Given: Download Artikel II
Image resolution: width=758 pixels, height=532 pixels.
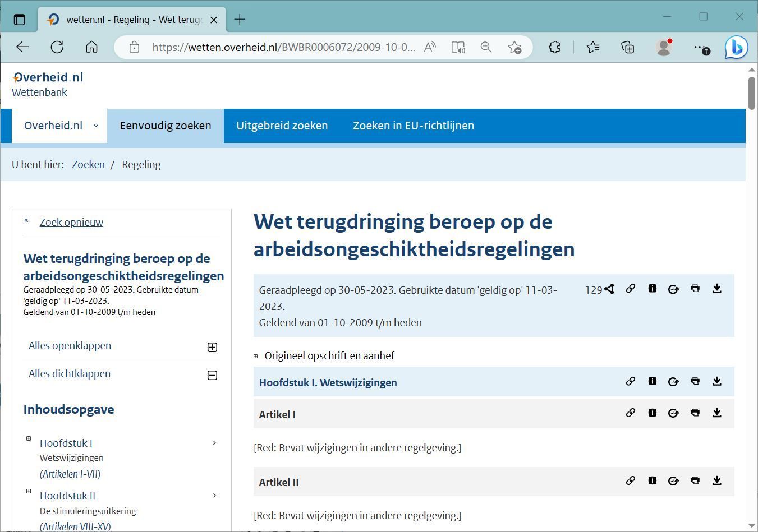Looking at the screenshot, I should coord(717,480).
